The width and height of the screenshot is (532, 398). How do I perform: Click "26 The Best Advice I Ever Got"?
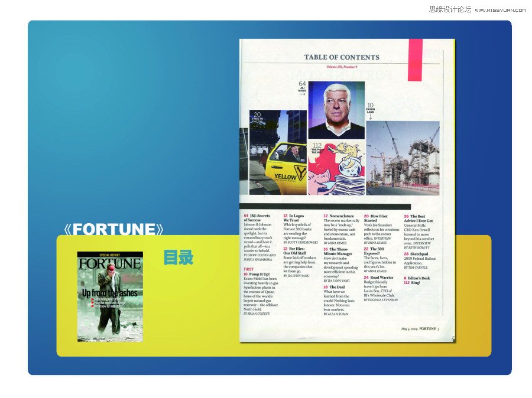[x=419, y=218]
